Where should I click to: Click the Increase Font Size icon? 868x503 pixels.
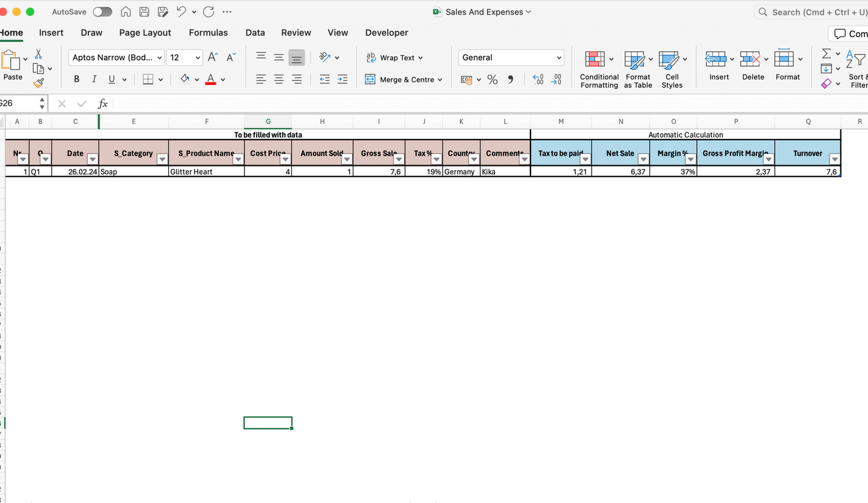pyautogui.click(x=213, y=58)
